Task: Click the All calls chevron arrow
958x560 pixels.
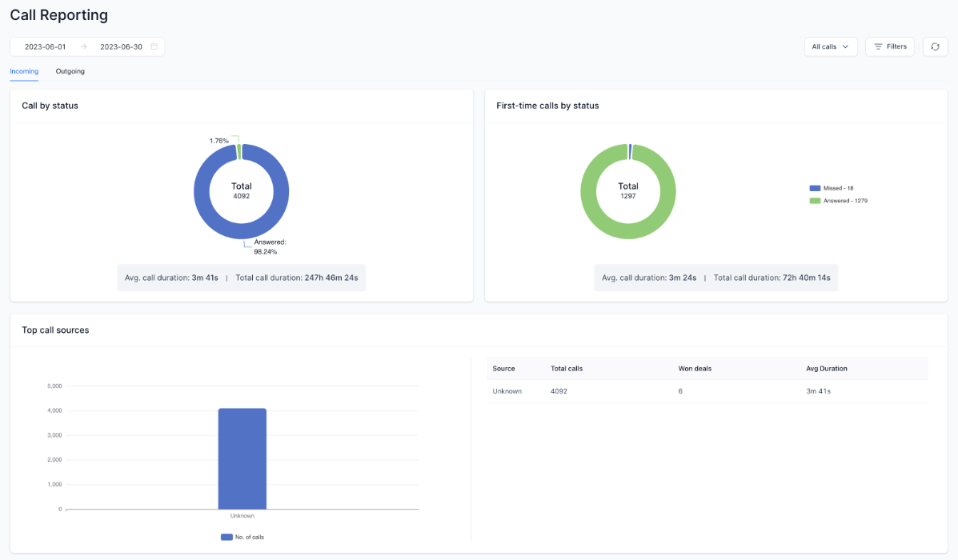Action: pos(846,46)
